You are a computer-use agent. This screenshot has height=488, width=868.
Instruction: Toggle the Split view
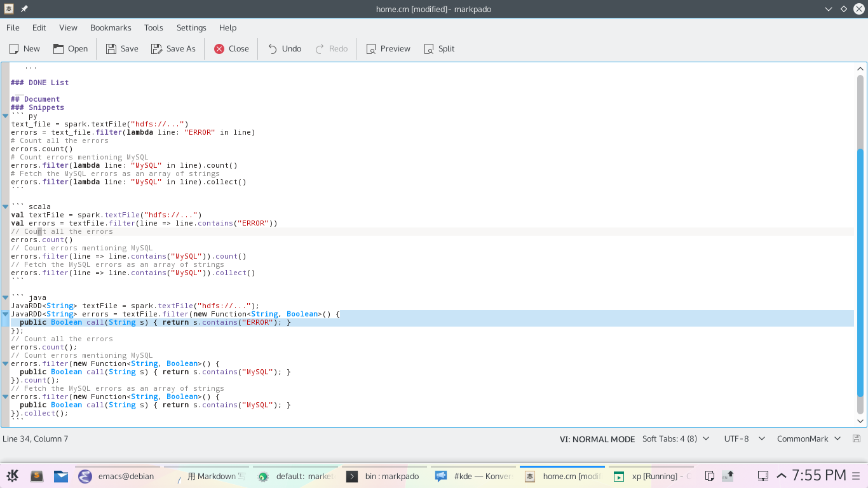(439, 48)
